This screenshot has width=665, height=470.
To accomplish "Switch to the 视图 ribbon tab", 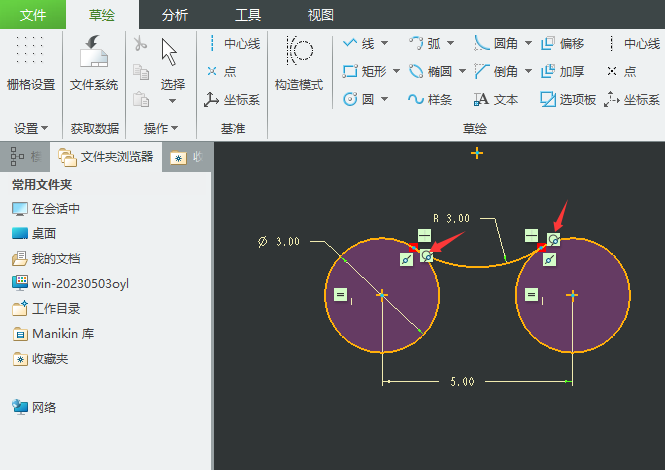I will (321, 15).
